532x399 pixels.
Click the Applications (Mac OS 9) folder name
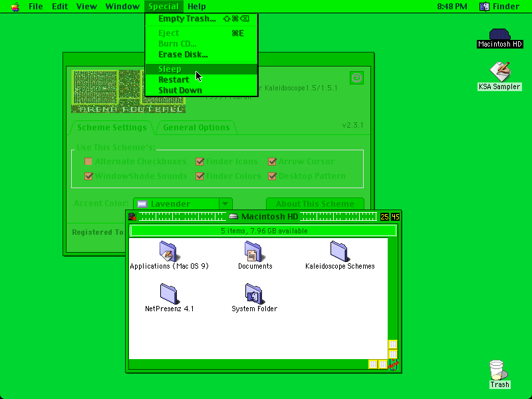point(169,266)
